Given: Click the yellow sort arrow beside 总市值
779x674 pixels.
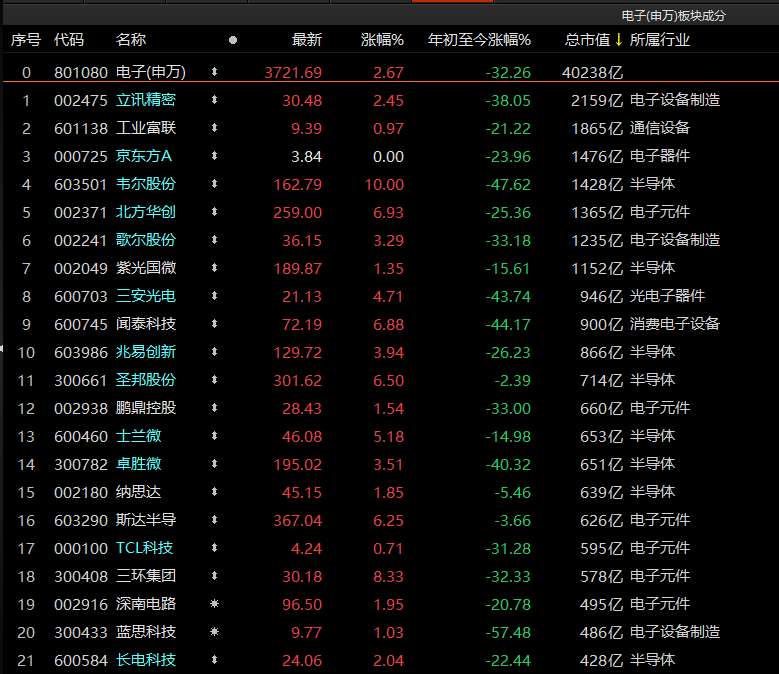Looking at the screenshot, I should coord(619,39).
